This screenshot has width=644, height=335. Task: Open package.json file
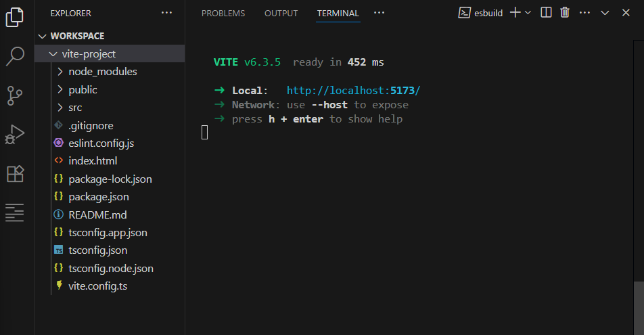point(110,196)
